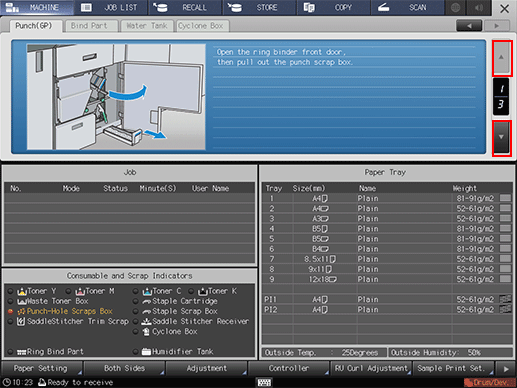Open the Adjustment menu

[207, 369]
